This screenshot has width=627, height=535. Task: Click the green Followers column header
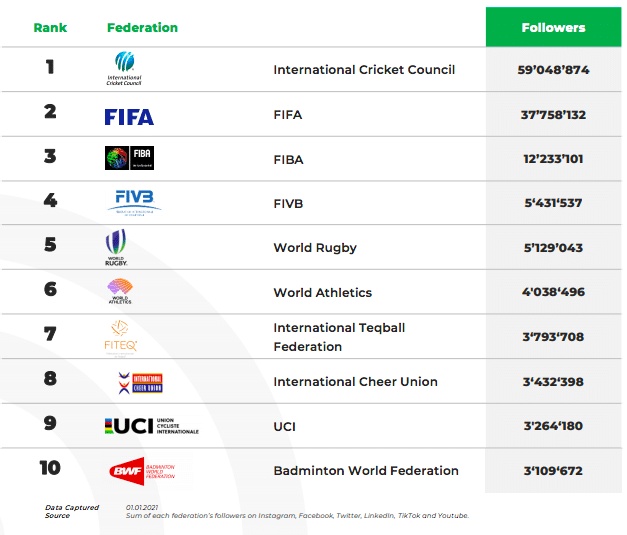pyautogui.click(x=553, y=27)
